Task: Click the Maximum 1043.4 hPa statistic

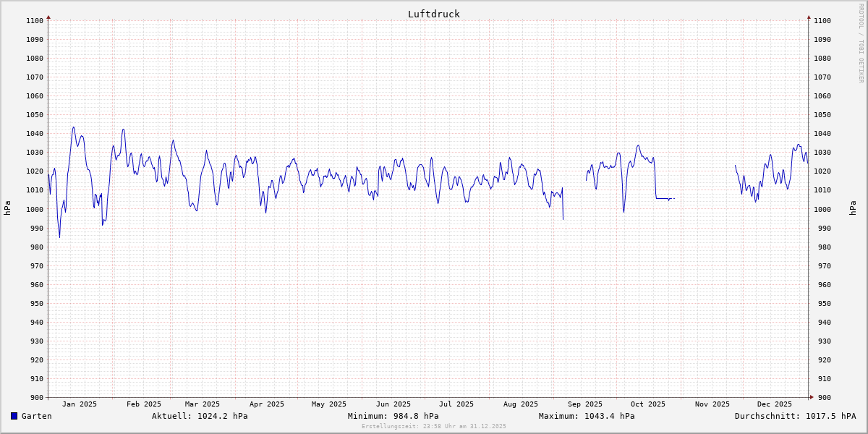Action: point(587,416)
